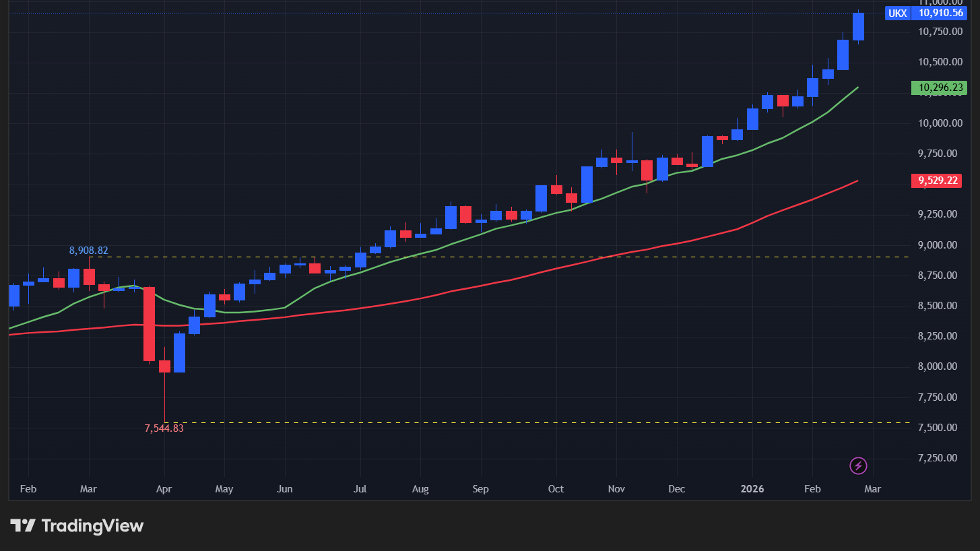Click the UKX symbol label
The width and height of the screenshot is (980, 551).
click(x=897, y=13)
